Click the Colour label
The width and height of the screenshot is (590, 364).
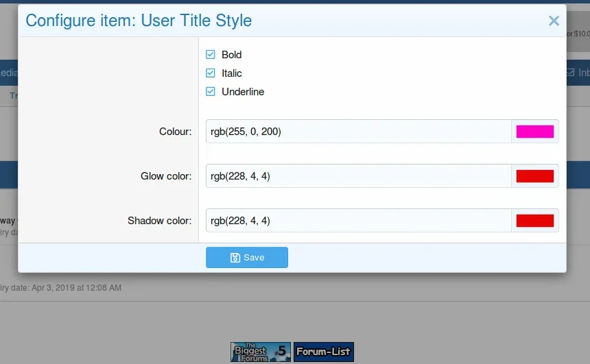[x=176, y=132]
